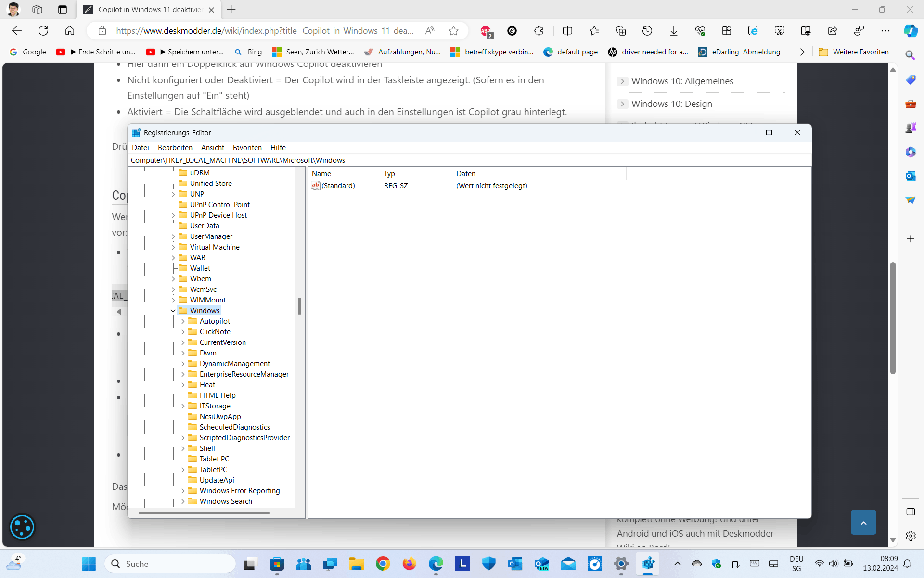Open Google Chrome from the taskbar
This screenshot has width=924, height=578.
(x=383, y=564)
